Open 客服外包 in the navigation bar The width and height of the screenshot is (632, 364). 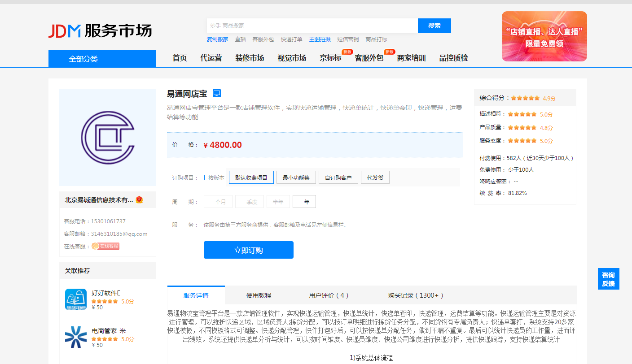[369, 58]
